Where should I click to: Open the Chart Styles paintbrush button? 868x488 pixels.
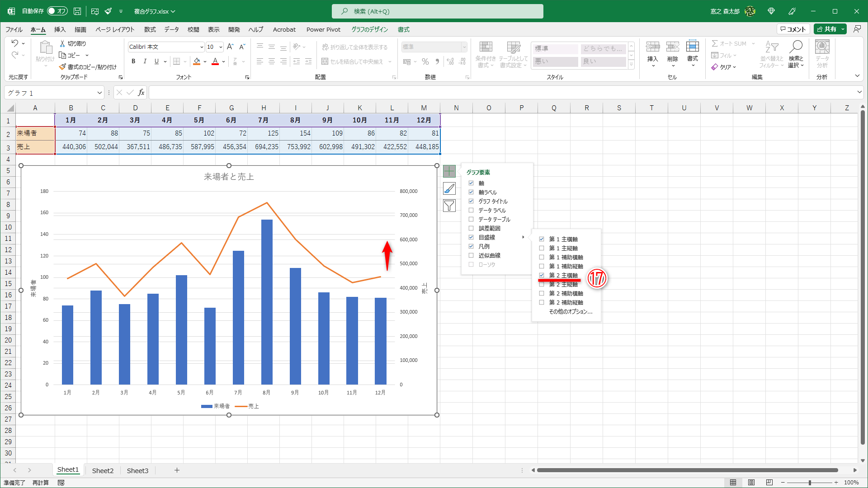[x=449, y=188]
